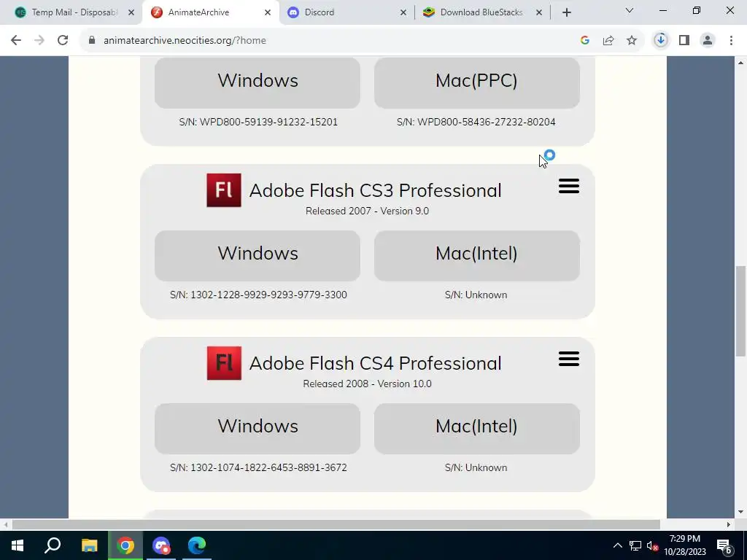Download Flash CS3 for Windows
The width and height of the screenshot is (747, 560).
click(258, 255)
